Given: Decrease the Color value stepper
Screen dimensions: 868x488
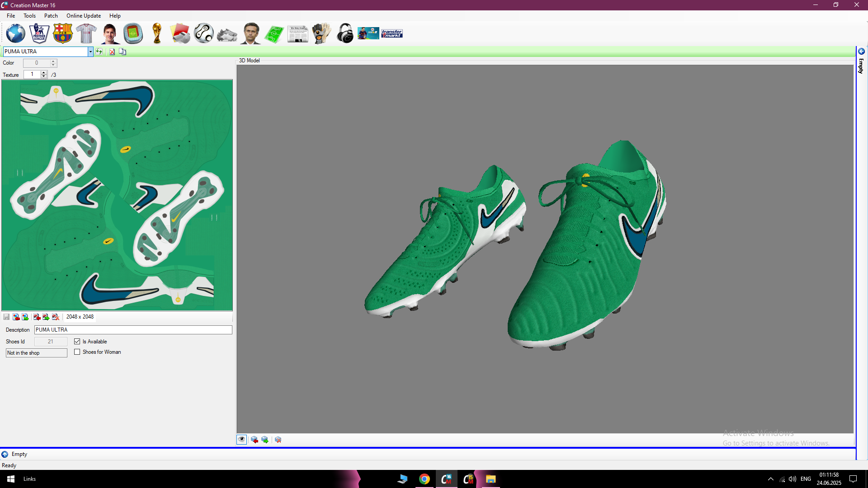Looking at the screenshot, I should click(x=53, y=65).
